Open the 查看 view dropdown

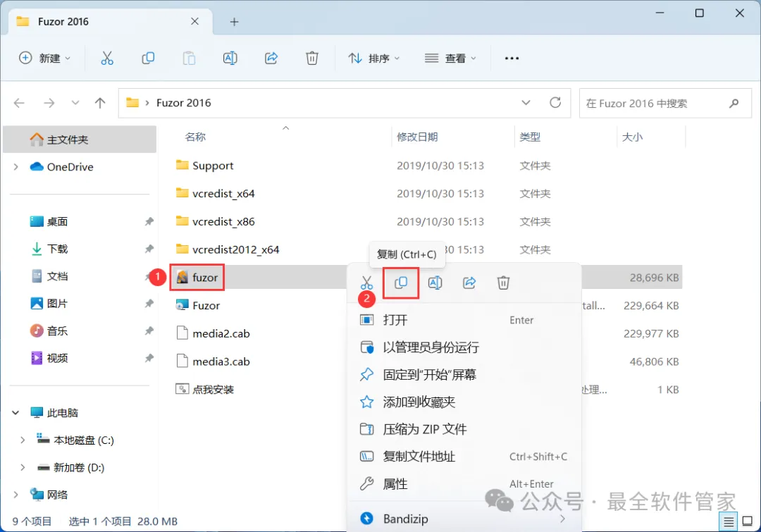[450, 58]
